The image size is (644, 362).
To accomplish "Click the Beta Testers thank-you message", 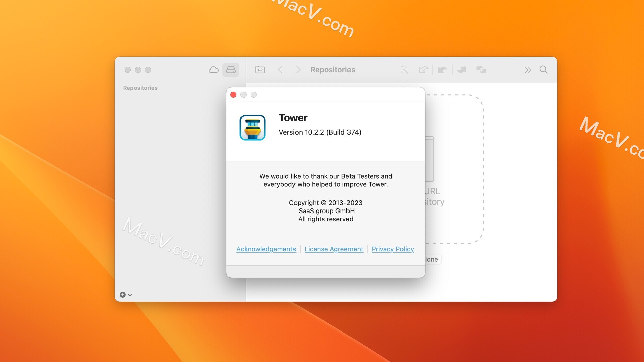I will click(326, 180).
